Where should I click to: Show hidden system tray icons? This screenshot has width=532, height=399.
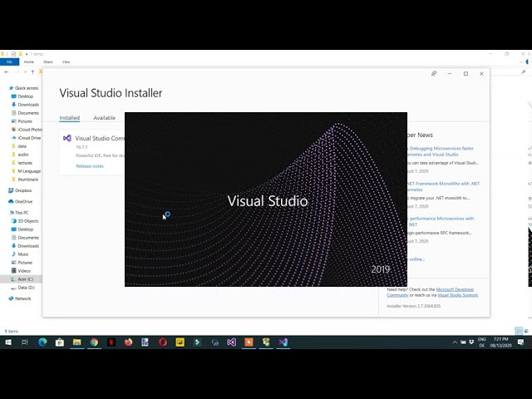(455, 342)
